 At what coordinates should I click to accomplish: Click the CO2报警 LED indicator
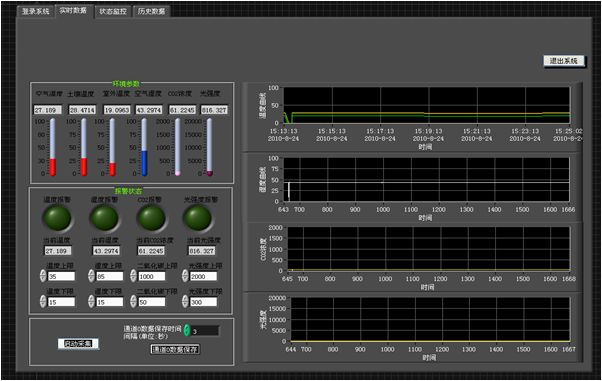[152, 218]
